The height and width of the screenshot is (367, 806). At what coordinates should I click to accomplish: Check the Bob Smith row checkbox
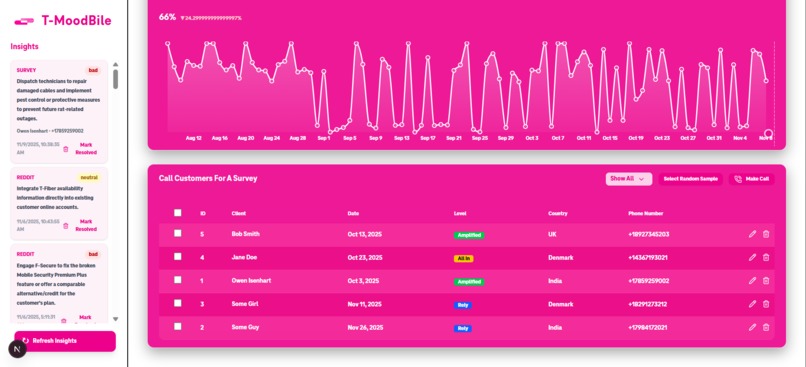[177, 233]
